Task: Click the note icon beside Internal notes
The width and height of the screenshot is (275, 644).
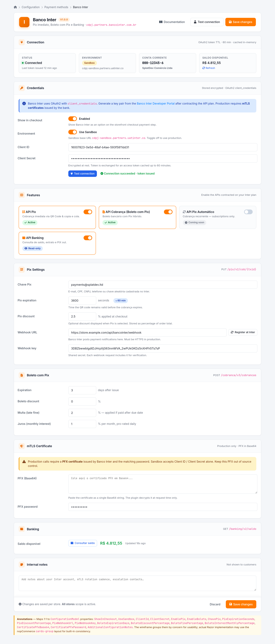Action: tap(22, 564)
